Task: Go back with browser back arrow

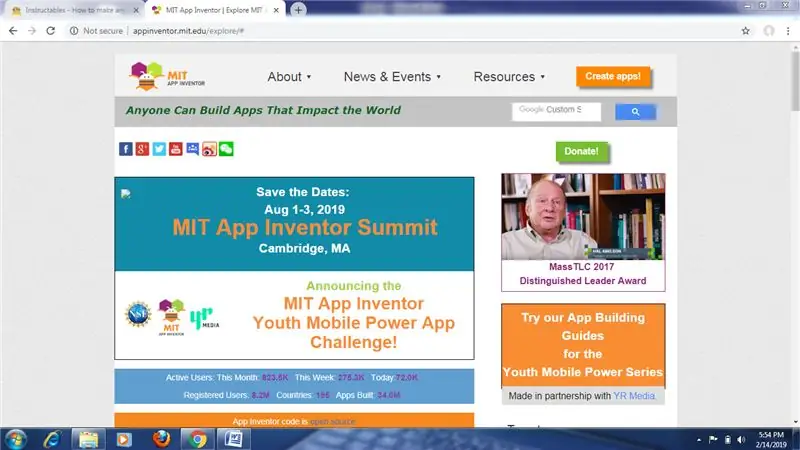Action: [x=13, y=31]
